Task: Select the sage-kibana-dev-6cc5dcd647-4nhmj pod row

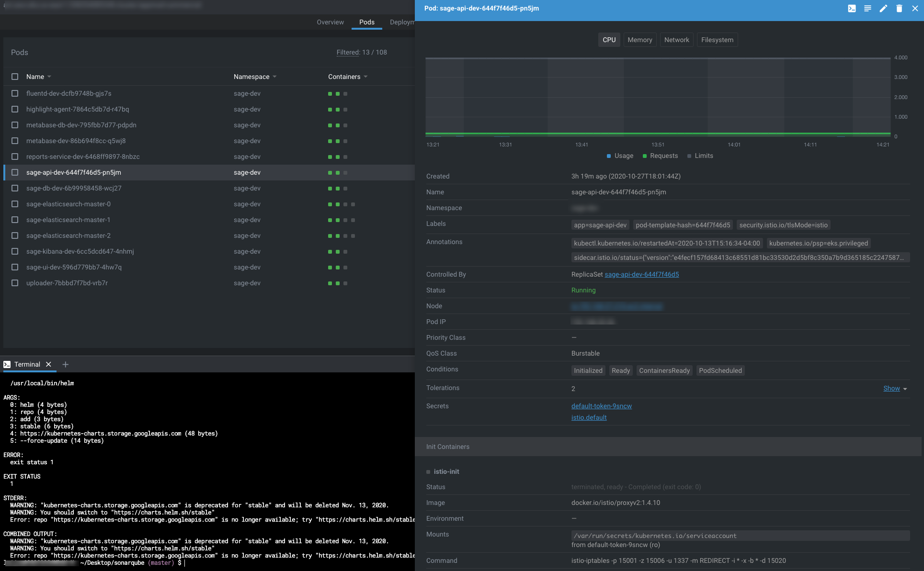Action: pos(209,251)
